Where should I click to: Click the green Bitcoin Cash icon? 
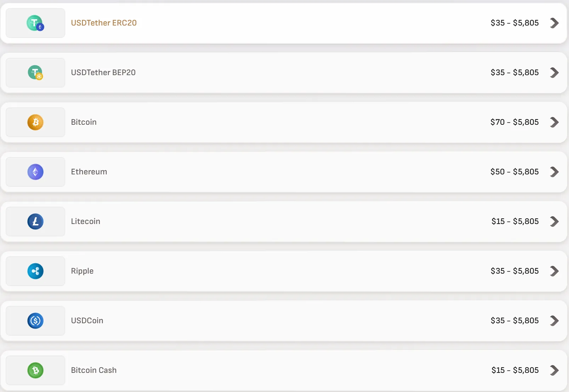click(x=35, y=370)
